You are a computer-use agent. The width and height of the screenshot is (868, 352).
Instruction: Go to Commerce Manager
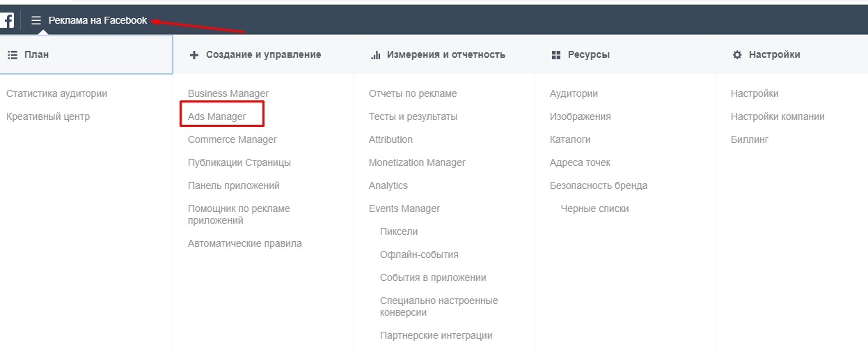pos(232,139)
